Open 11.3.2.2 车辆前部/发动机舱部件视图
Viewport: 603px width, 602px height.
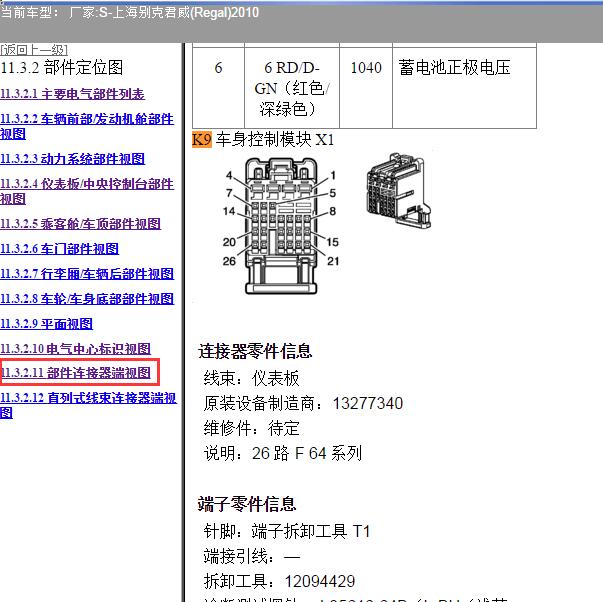pyautogui.click(x=87, y=126)
